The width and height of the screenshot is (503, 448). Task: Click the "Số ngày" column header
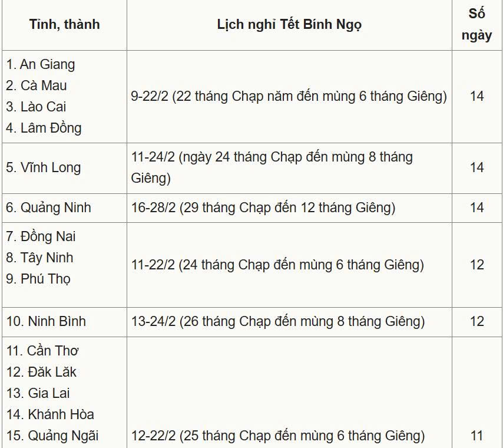click(476, 24)
